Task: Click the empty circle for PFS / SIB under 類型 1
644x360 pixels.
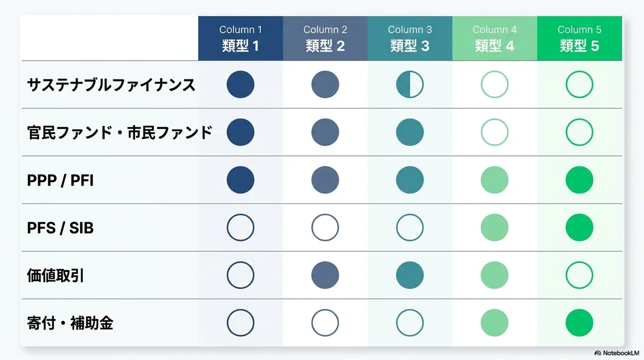Action: point(240,228)
